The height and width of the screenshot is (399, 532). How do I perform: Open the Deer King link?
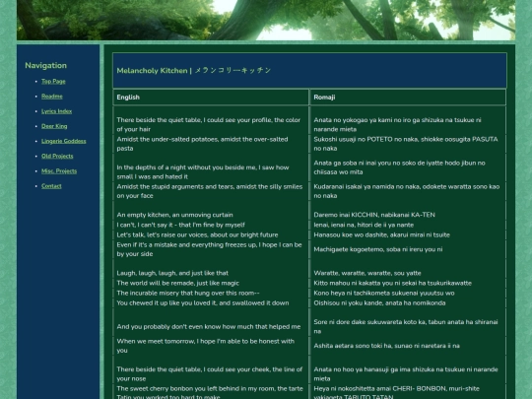click(x=54, y=126)
